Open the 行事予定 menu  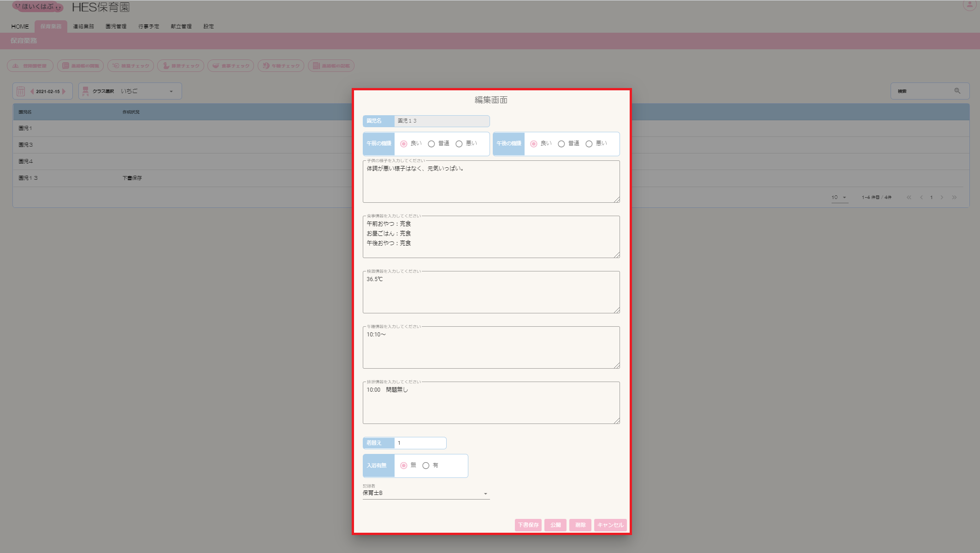(x=149, y=26)
